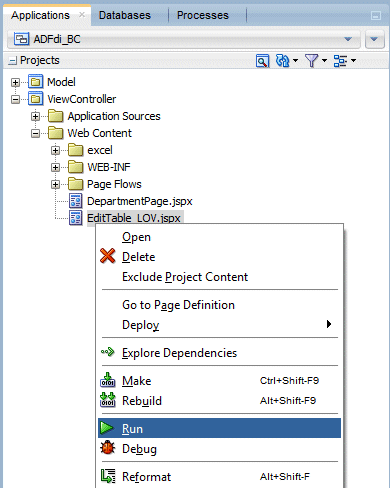390x488 pixels.
Task: Select the excel folder label
Action: coord(100,150)
